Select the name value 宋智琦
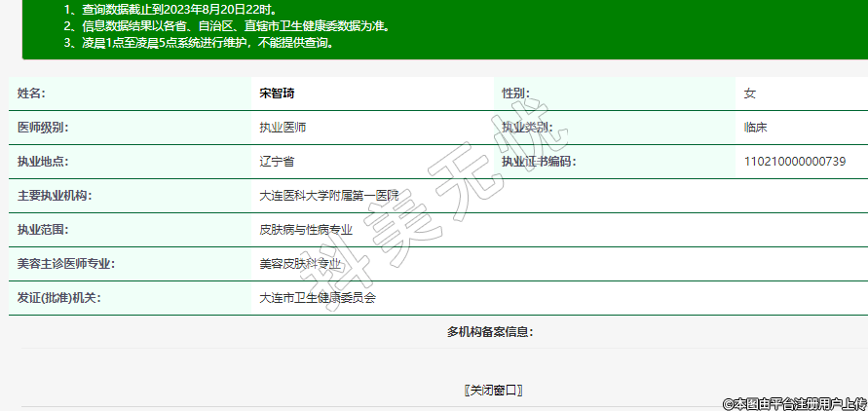The width and height of the screenshot is (868, 411). (277, 93)
